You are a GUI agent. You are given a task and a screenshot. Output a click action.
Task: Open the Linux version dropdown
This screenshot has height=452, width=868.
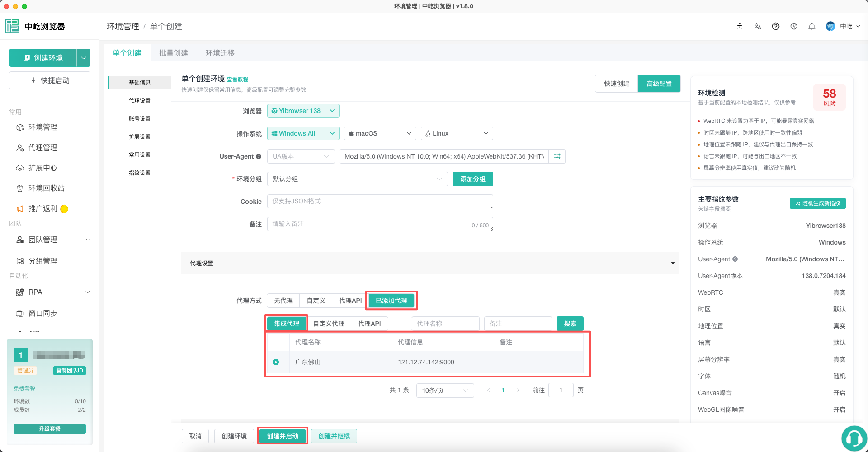tap(457, 133)
